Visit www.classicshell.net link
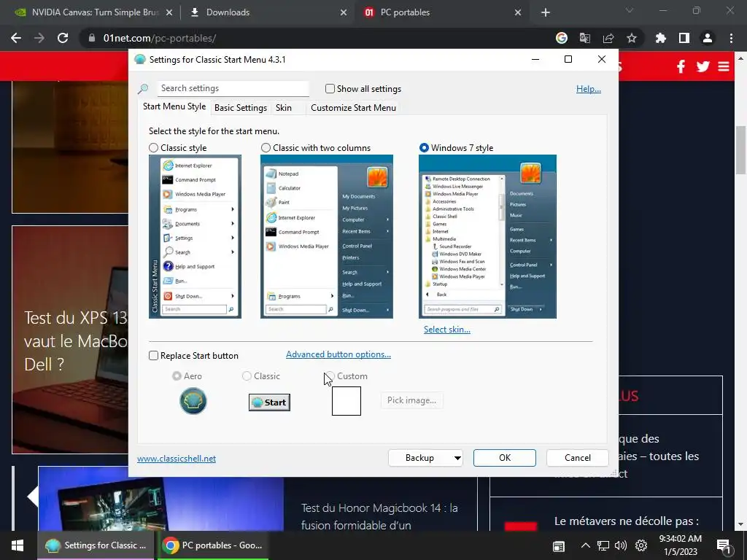This screenshot has height=560, width=747. [177, 459]
